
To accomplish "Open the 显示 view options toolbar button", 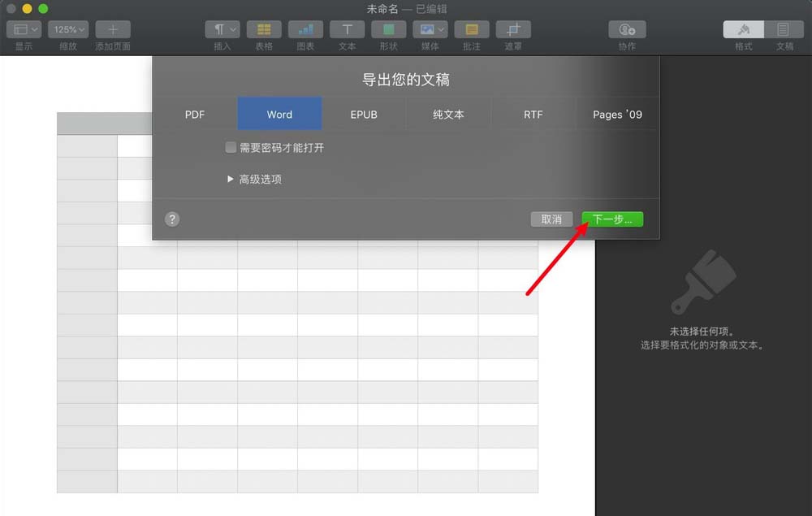I will (24, 29).
